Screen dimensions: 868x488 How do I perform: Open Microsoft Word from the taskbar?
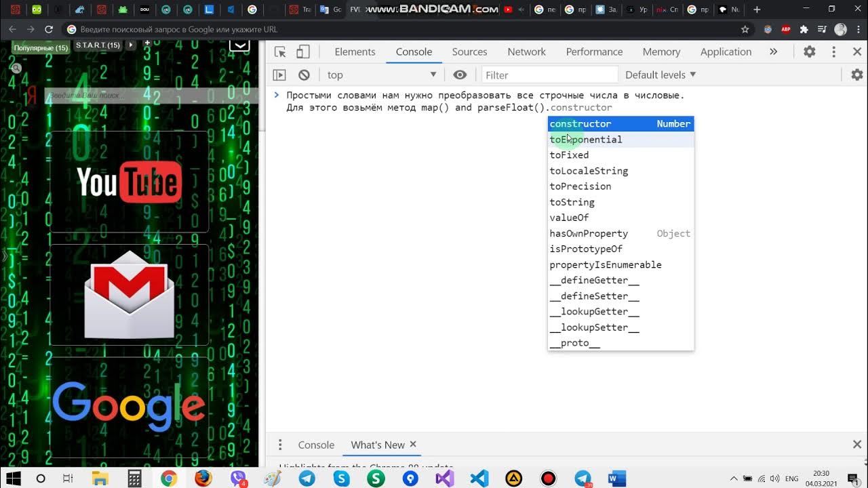pos(616,479)
